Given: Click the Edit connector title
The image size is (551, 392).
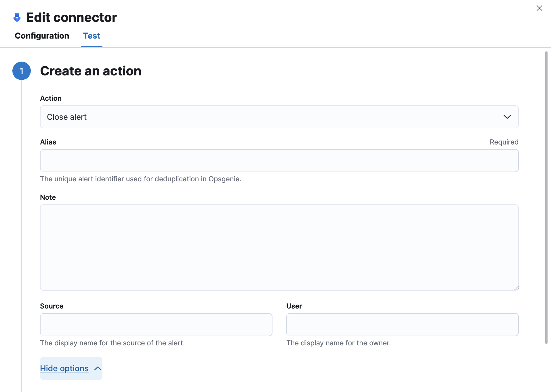Looking at the screenshot, I should coord(71,17).
